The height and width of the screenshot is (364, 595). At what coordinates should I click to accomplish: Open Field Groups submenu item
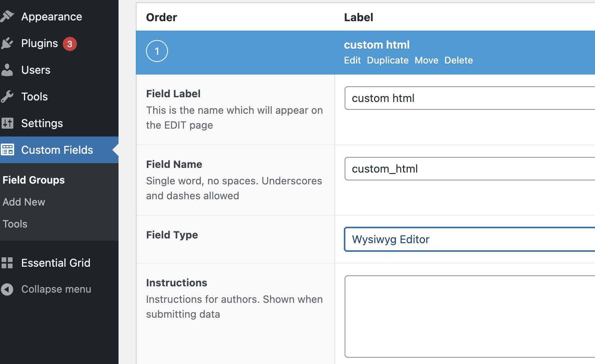34,180
